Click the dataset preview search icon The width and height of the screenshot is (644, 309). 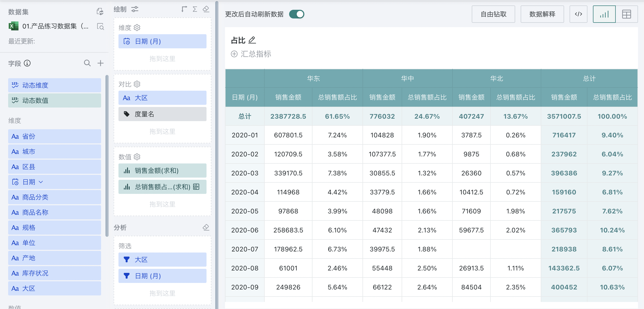(100, 26)
